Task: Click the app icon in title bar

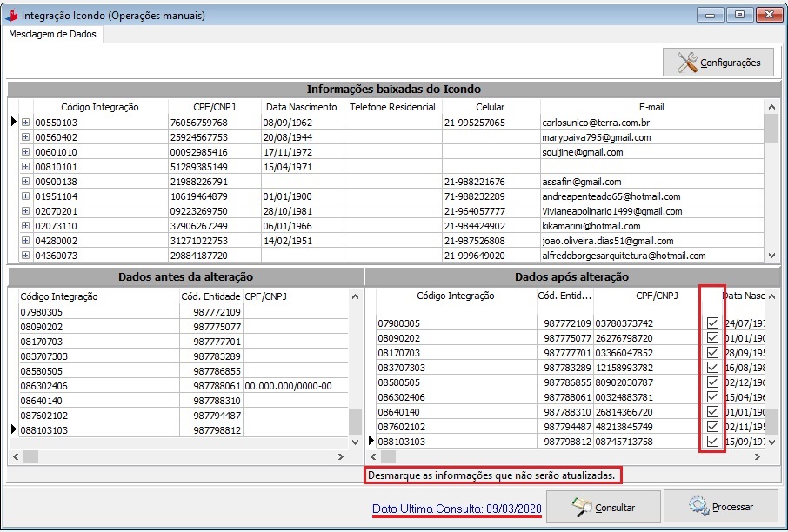Action: coord(11,15)
